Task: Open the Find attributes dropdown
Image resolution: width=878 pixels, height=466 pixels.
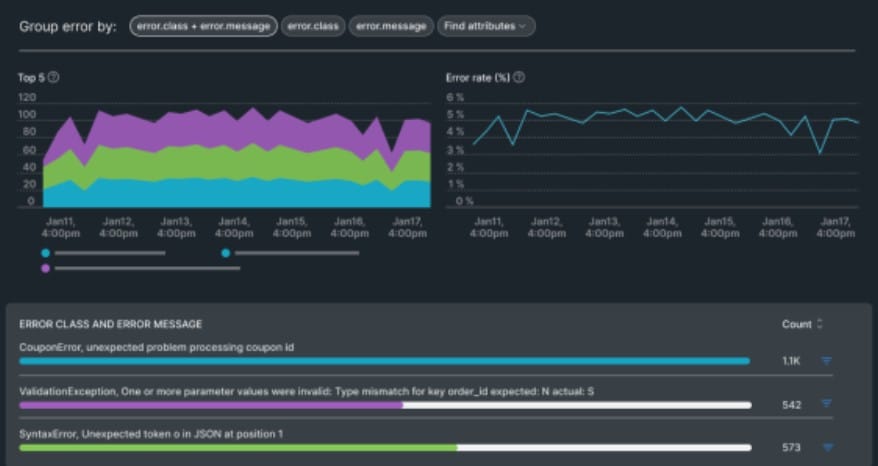Action: [x=486, y=26]
